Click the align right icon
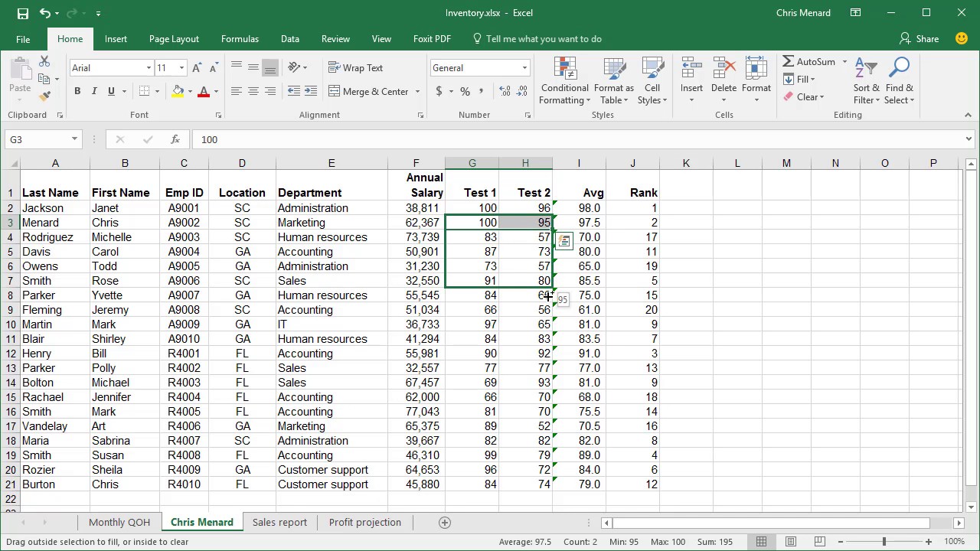Screen dimensions: 980x551 pos(269,91)
